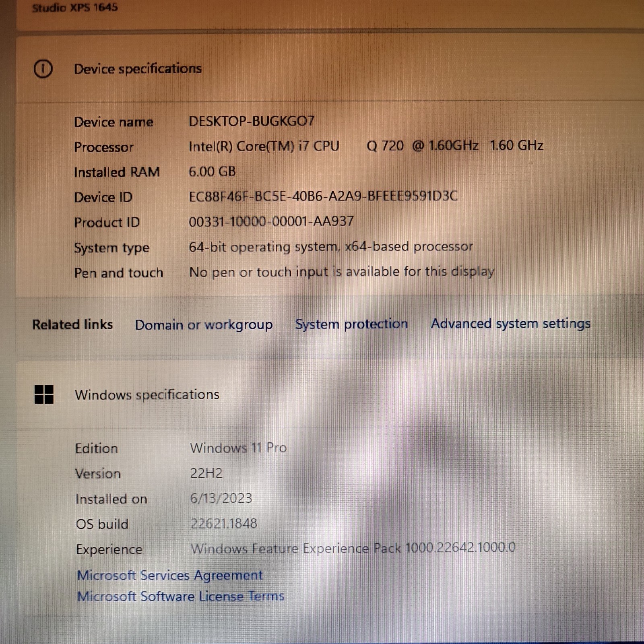Click the Version label
The height and width of the screenshot is (644, 644).
98,474
